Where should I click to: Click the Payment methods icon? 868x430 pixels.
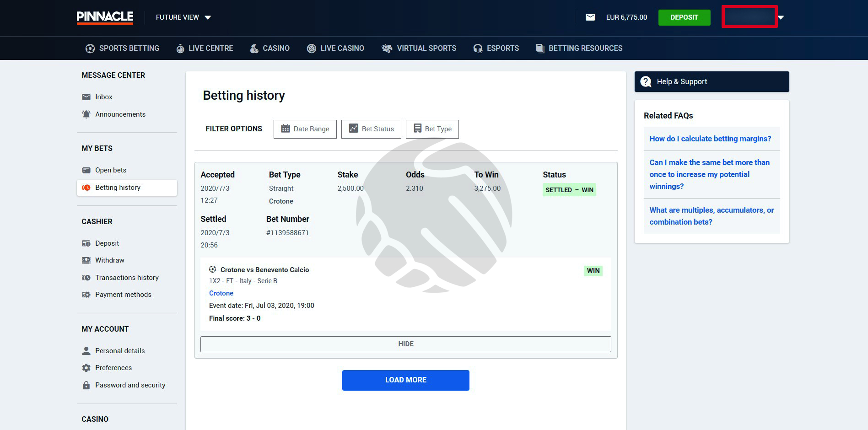pyautogui.click(x=86, y=295)
